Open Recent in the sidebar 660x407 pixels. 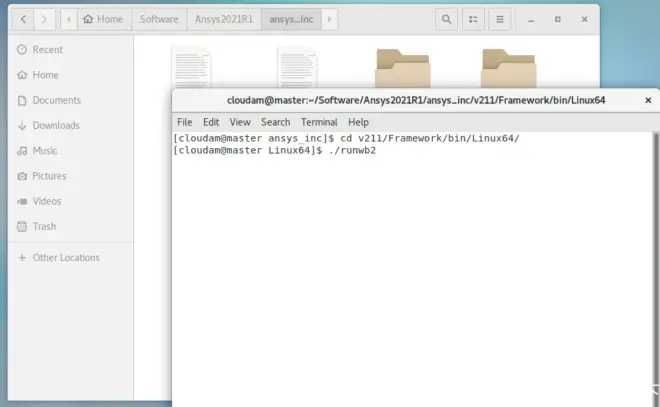pyautogui.click(x=71, y=50)
